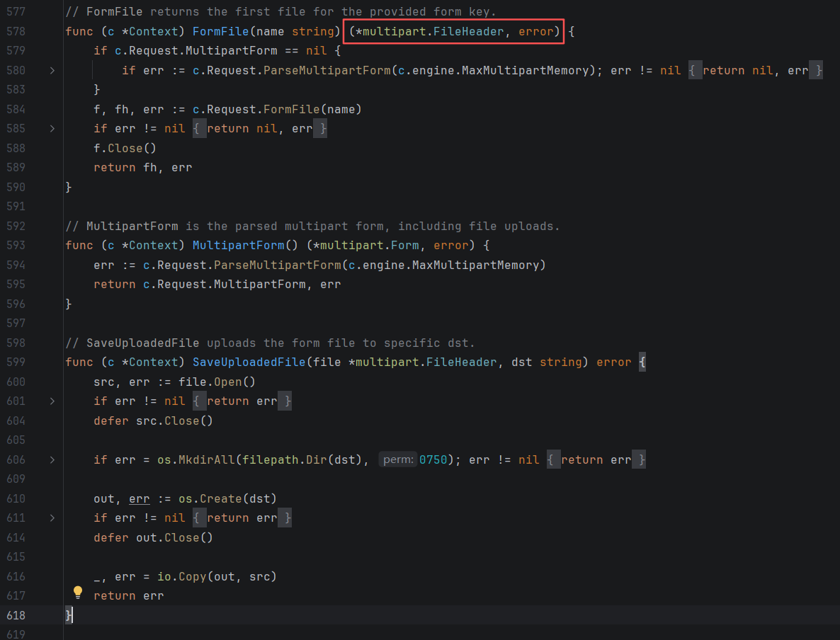Image resolution: width=840 pixels, height=640 pixels.
Task: Click folded return block after MkdirAll check
Action: (x=596, y=459)
